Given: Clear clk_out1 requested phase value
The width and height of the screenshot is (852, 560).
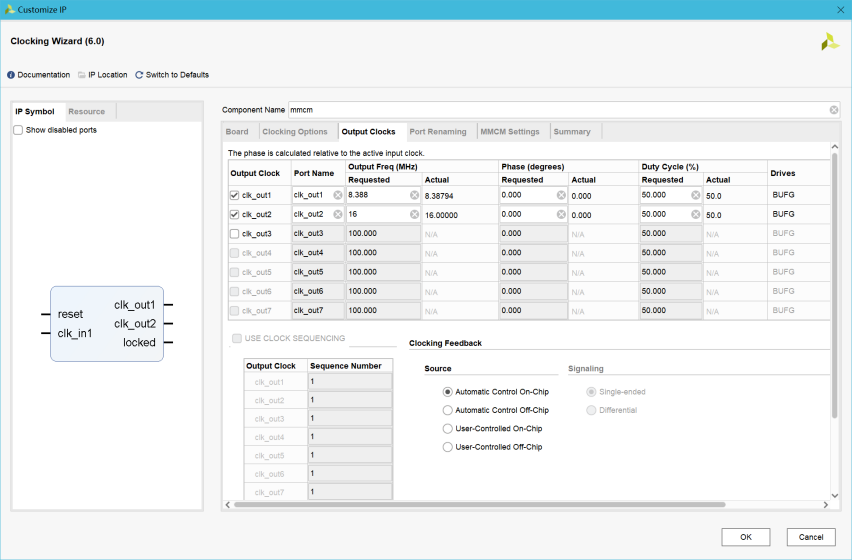Looking at the screenshot, I should click(x=561, y=195).
